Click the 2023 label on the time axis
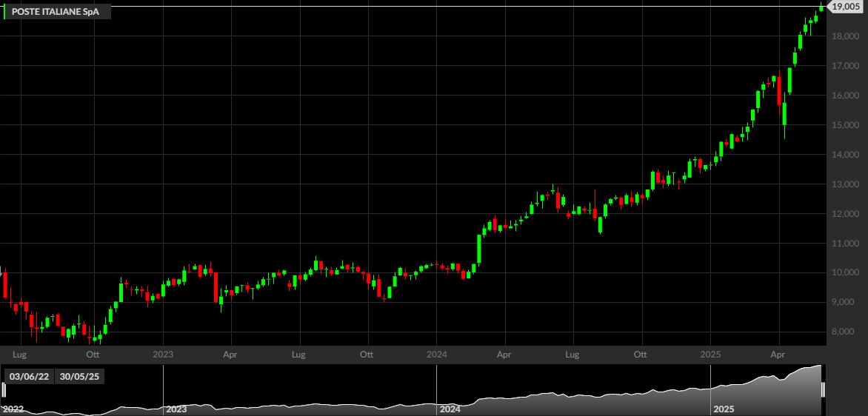The height and width of the screenshot is (416, 868). click(x=163, y=354)
